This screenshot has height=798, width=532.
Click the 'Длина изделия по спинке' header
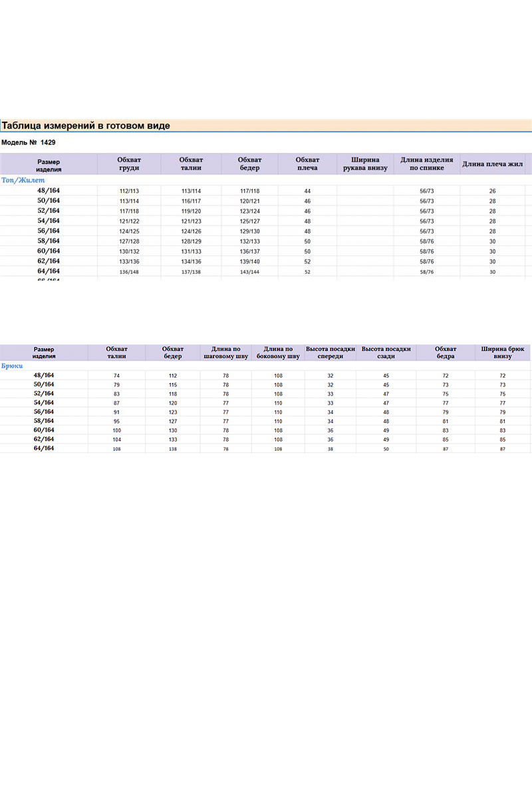[x=427, y=164]
